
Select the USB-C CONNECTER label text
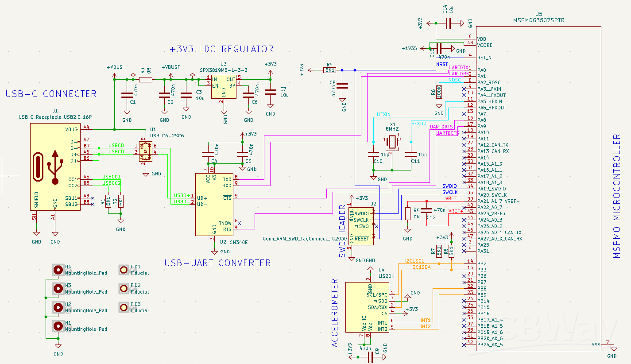pyautogui.click(x=51, y=94)
